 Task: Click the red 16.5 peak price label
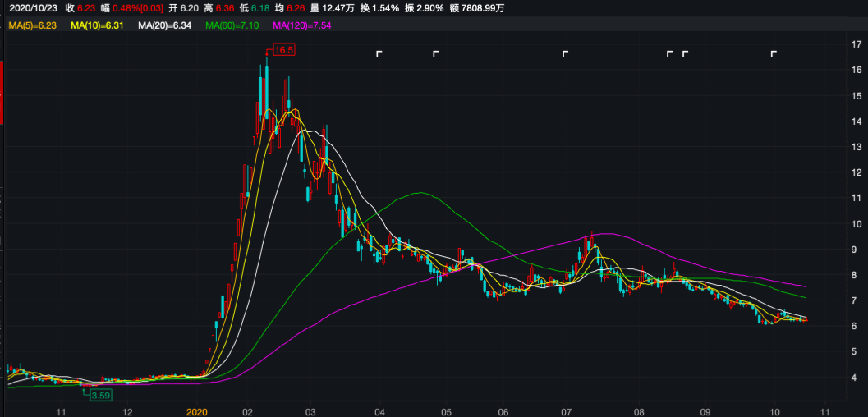[283, 50]
